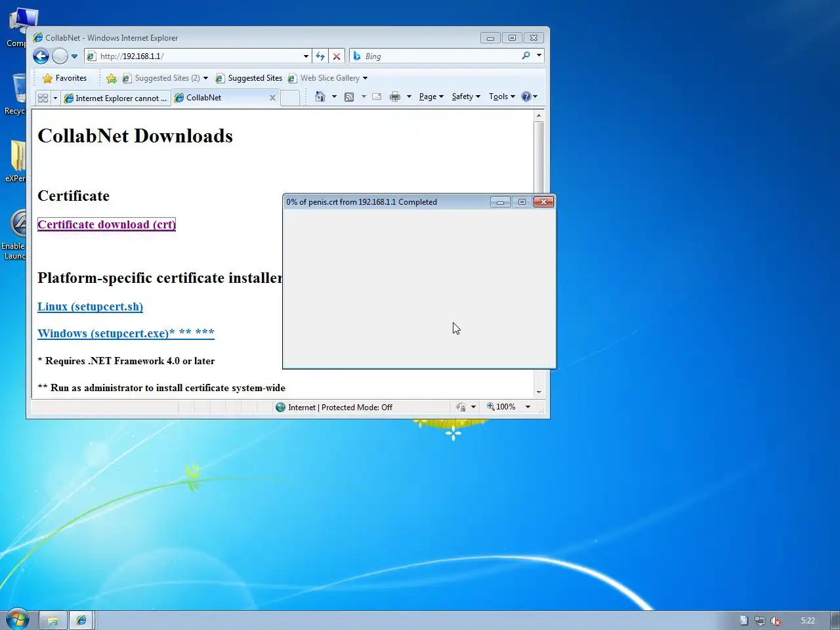Click the RSS feeds icon
Image resolution: width=840 pixels, height=630 pixels.
pos(349,96)
